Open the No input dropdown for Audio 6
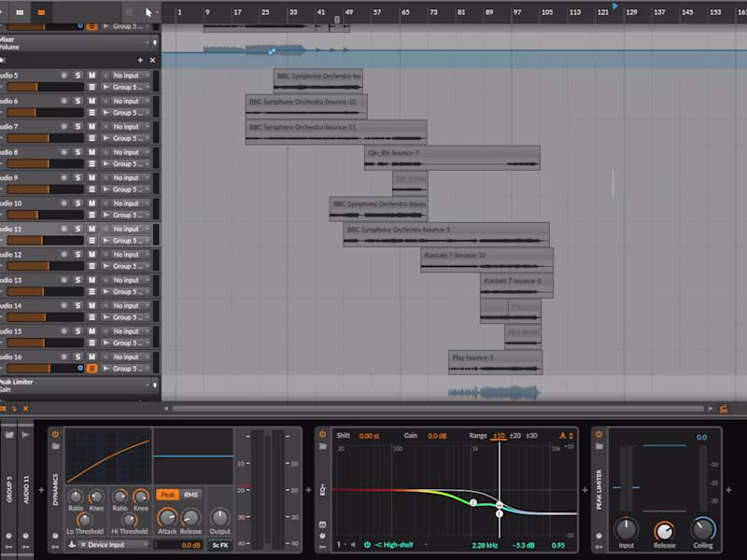The height and width of the screenshot is (560, 747). (x=127, y=101)
